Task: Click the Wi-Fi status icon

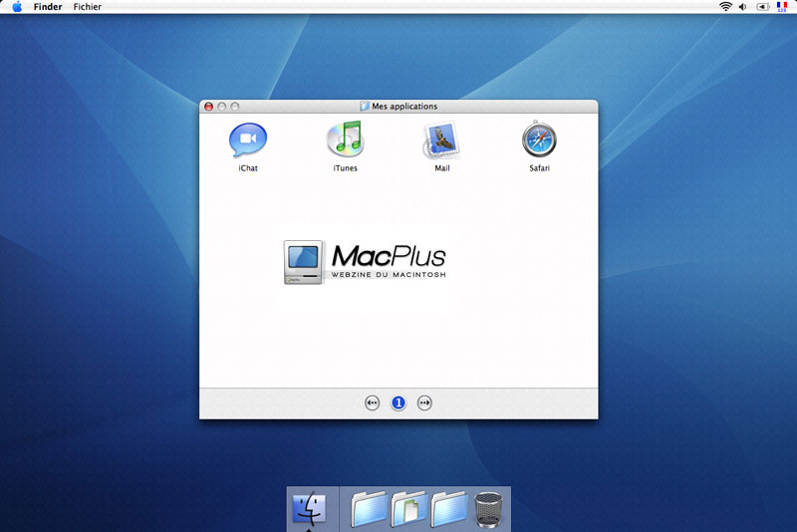Action: click(x=725, y=7)
